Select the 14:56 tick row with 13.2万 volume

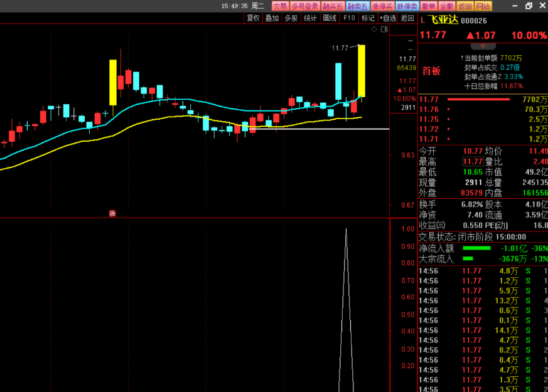(x=483, y=300)
